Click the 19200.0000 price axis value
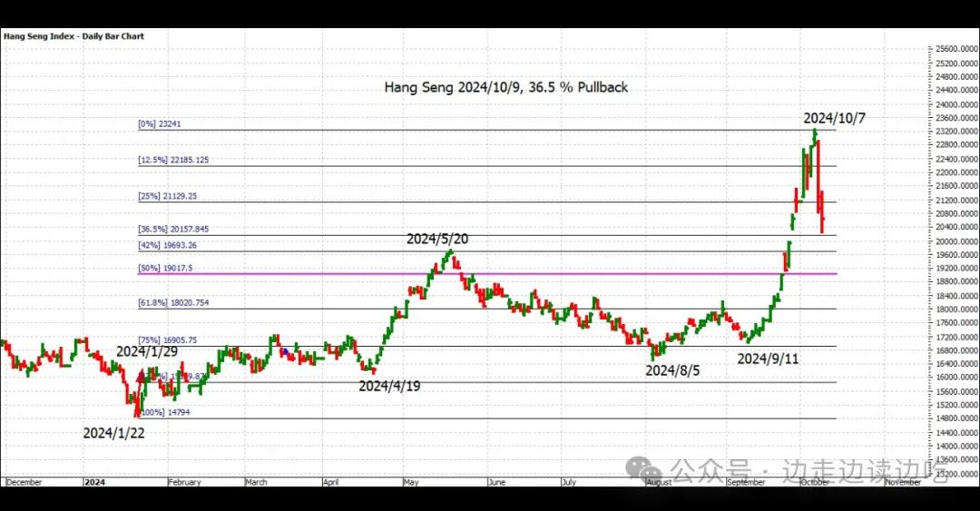This screenshot has width=980, height=511. pos(957,269)
